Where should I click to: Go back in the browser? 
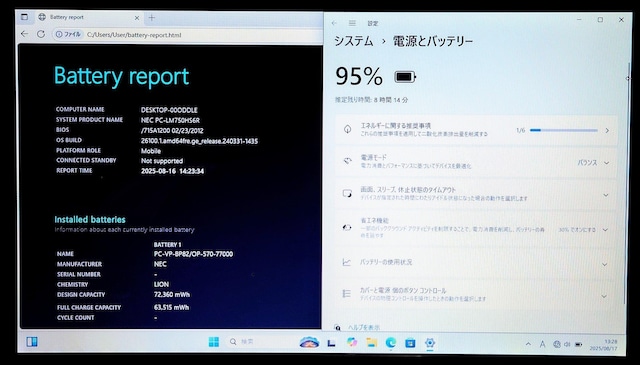(x=24, y=34)
